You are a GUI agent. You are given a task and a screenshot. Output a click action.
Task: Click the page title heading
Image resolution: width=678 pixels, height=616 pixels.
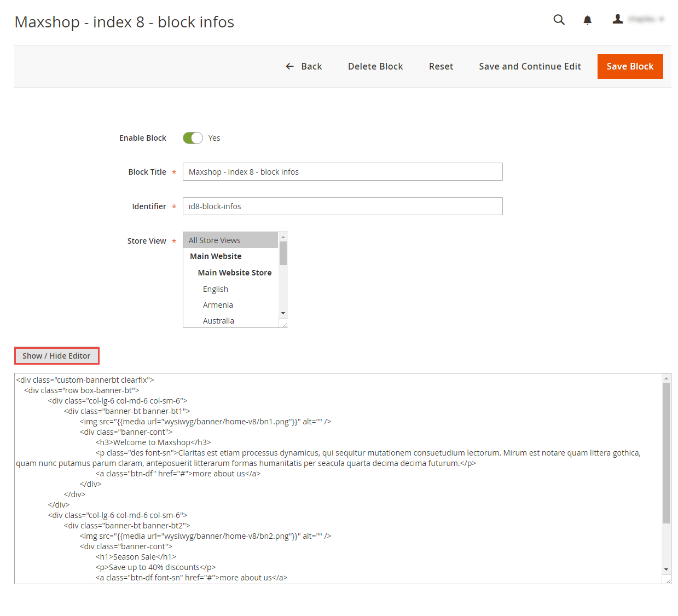click(124, 22)
